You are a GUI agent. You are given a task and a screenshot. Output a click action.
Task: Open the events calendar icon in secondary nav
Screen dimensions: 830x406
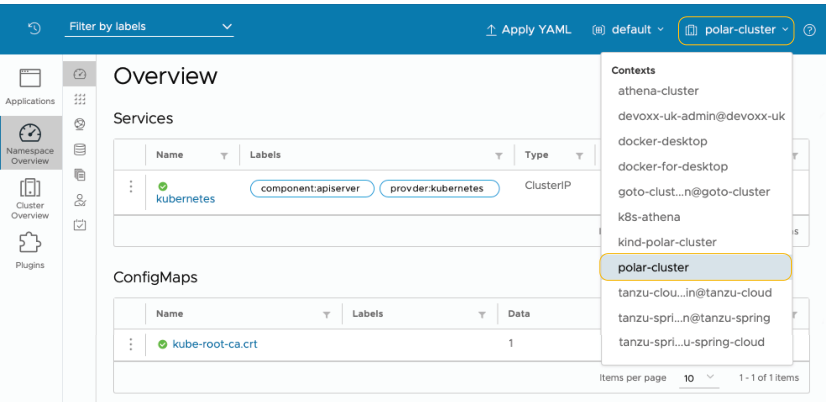pos(79,225)
